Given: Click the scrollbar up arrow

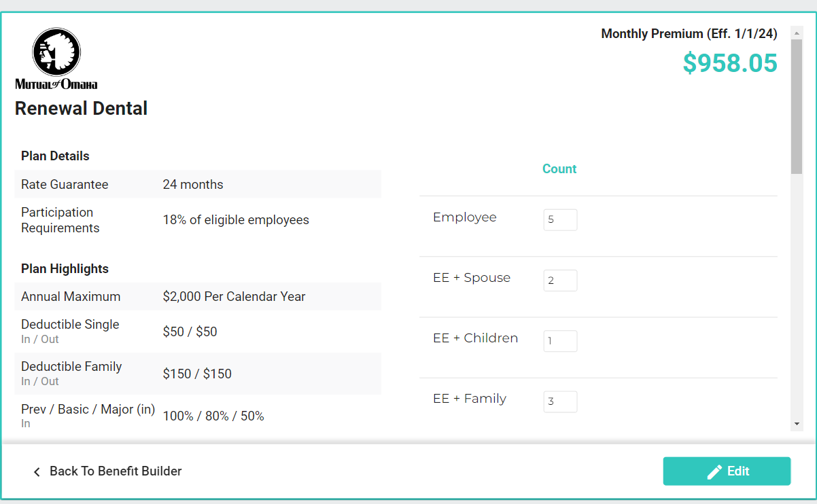Looking at the screenshot, I should (797, 32).
